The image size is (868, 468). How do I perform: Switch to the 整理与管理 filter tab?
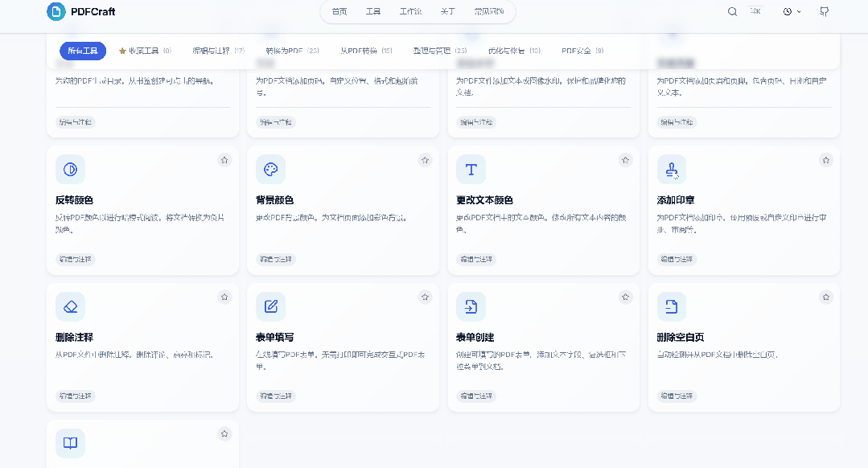440,51
